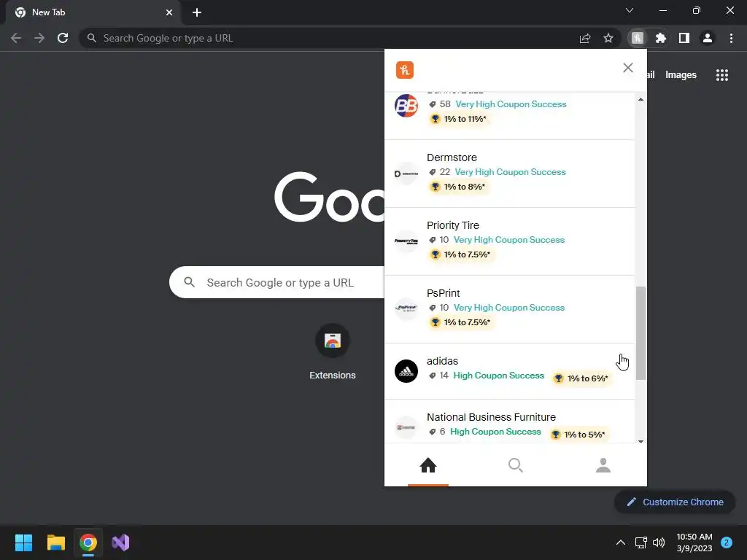Click the Honey list scrollbar thumb
Viewport: 747px width, 560px height.
[640, 333]
